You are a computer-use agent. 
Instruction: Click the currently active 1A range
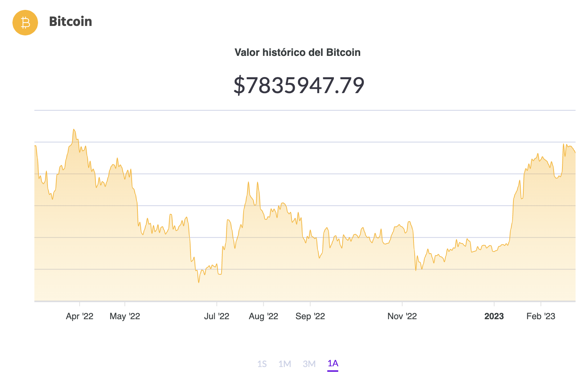tap(332, 364)
